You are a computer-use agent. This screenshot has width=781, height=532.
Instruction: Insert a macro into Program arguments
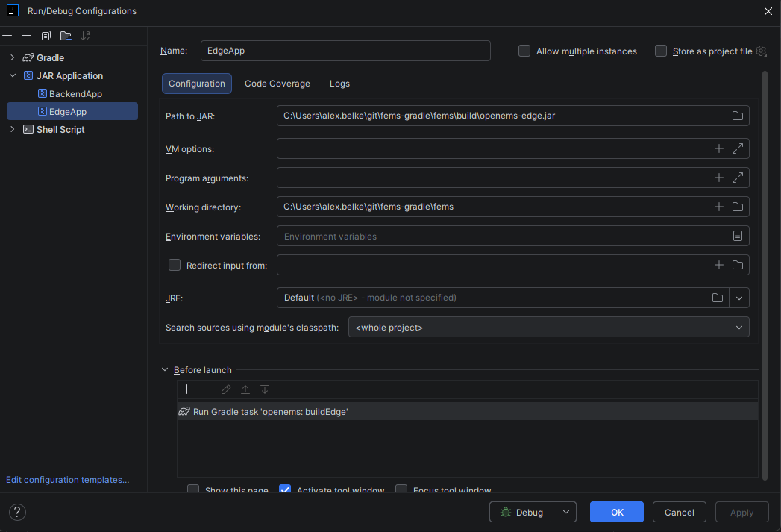pos(718,178)
